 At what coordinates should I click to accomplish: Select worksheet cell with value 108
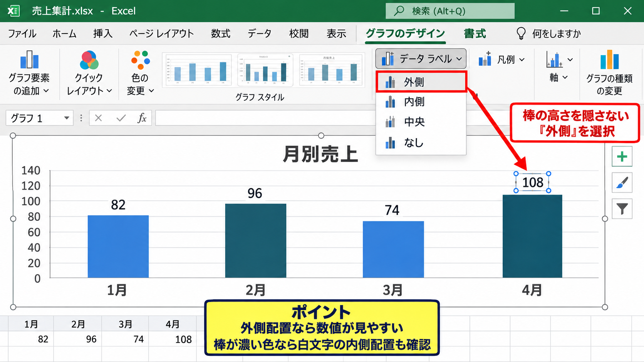tap(173, 339)
